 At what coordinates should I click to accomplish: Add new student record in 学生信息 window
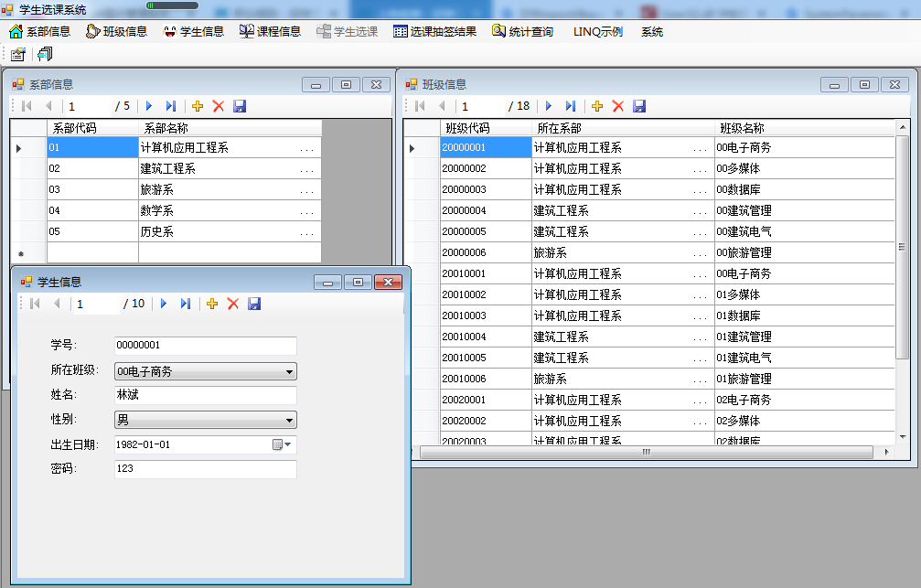pyautogui.click(x=212, y=304)
